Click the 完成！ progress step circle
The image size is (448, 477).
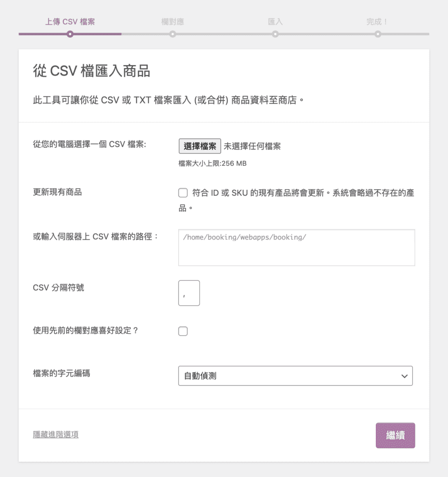pos(377,34)
